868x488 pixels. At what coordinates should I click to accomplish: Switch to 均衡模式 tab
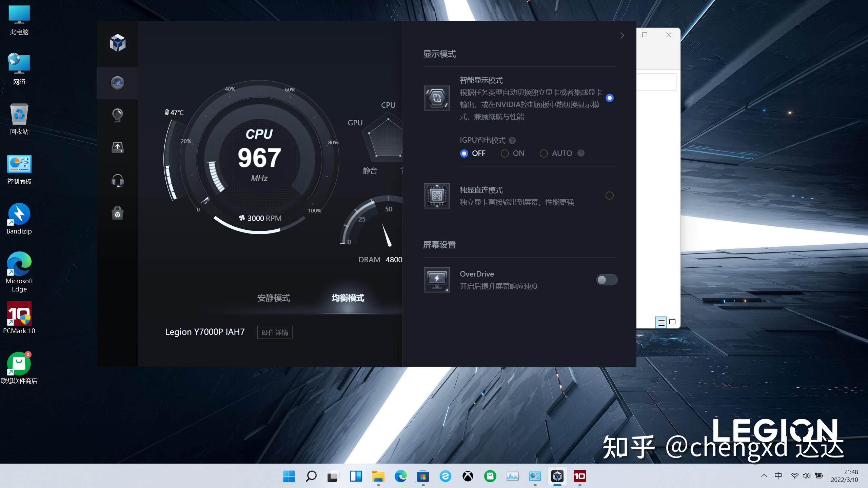click(348, 298)
